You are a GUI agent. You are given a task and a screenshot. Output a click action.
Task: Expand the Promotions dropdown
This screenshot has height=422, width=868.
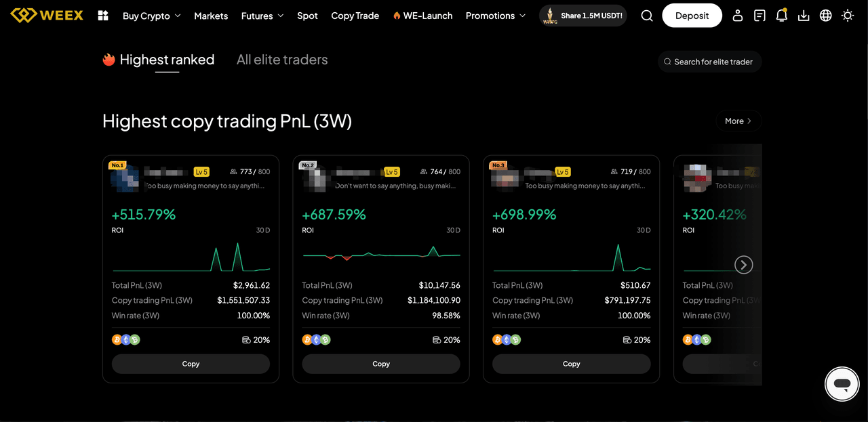(495, 16)
